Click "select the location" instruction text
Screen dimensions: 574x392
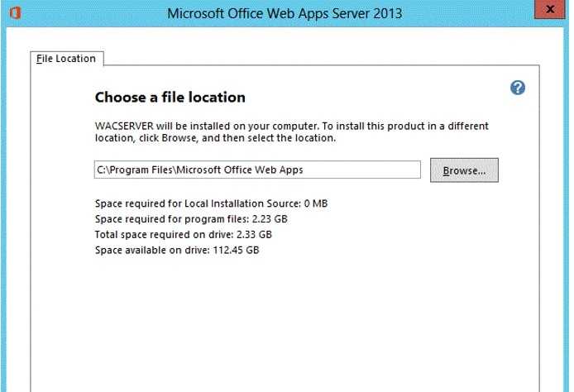click(289, 139)
